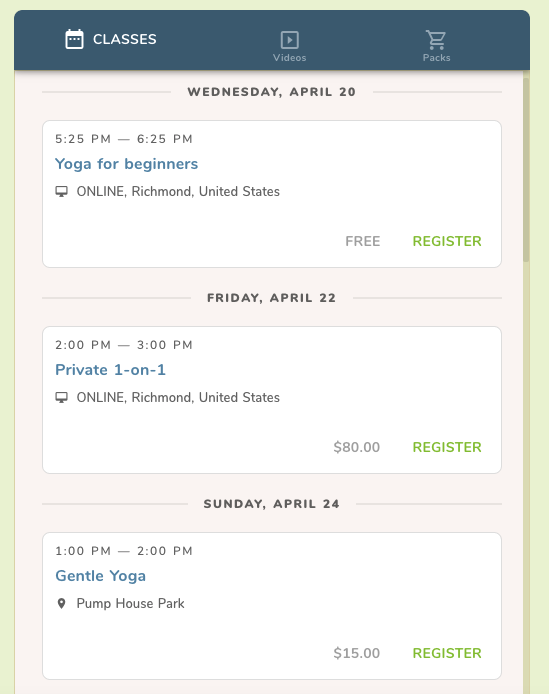
Task: Register for the $15.00 Gentle Yoga class
Action: (447, 653)
